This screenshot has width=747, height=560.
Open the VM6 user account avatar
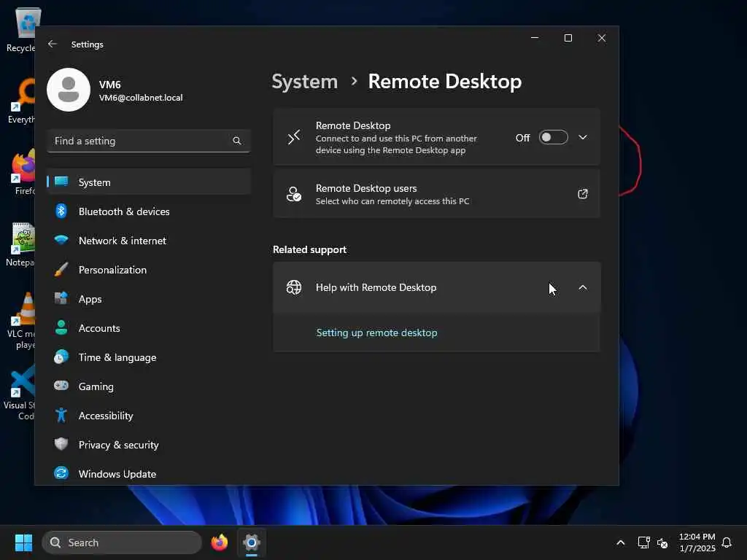tap(69, 90)
